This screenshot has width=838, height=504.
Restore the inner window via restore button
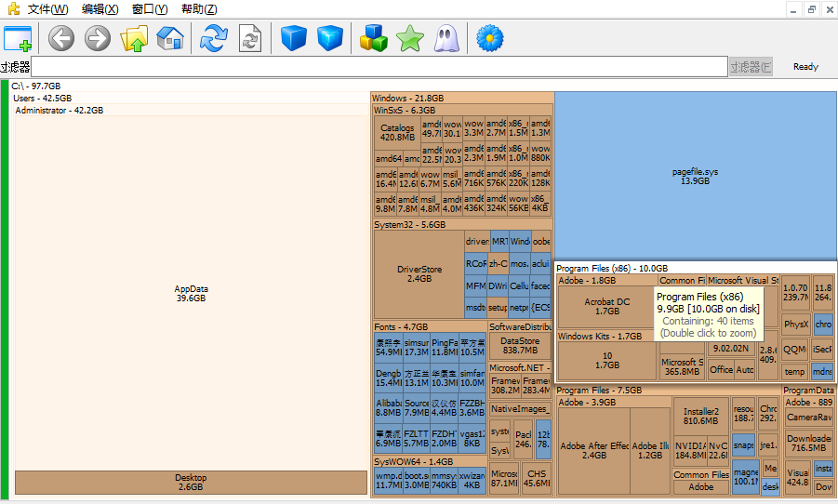811,9
